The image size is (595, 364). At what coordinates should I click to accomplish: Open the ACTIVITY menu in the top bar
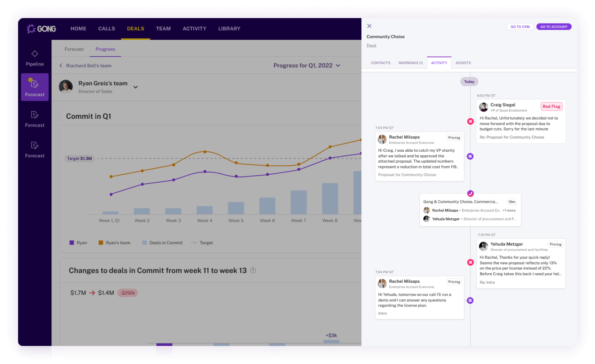[194, 28]
